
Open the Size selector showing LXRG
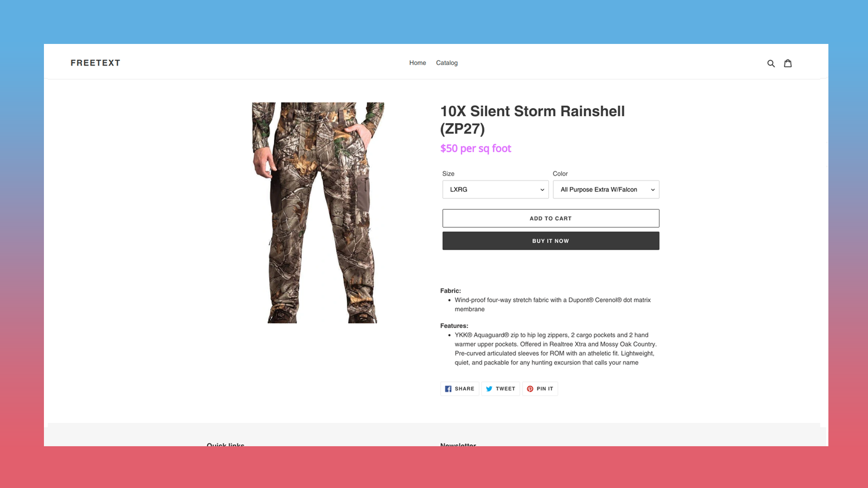click(494, 189)
